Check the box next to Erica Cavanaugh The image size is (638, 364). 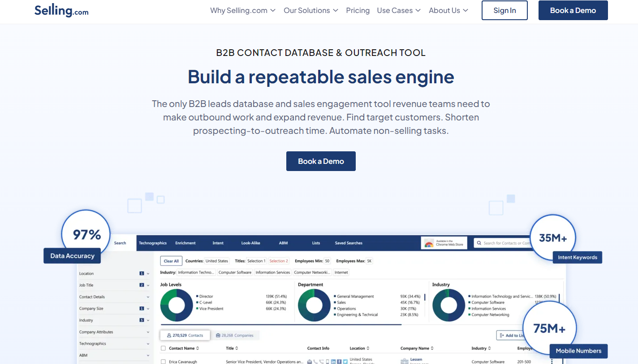(163, 362)
